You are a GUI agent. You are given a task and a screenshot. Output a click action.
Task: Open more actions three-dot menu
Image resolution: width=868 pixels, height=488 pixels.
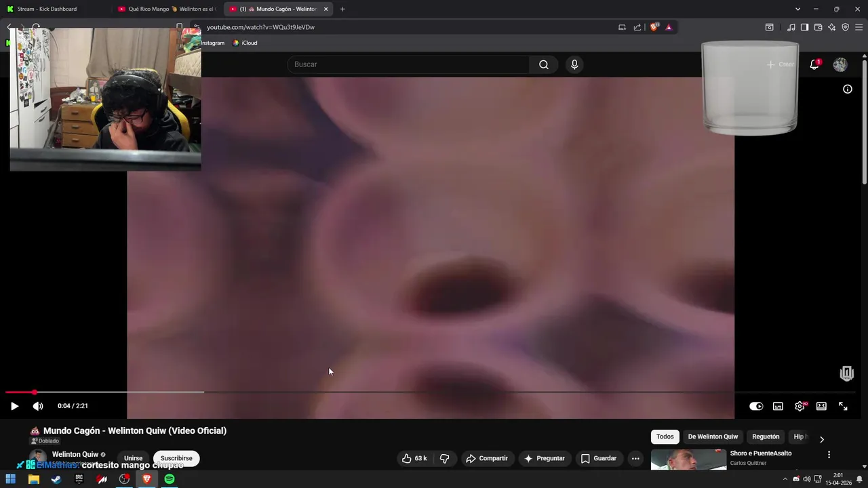point(635,458)
